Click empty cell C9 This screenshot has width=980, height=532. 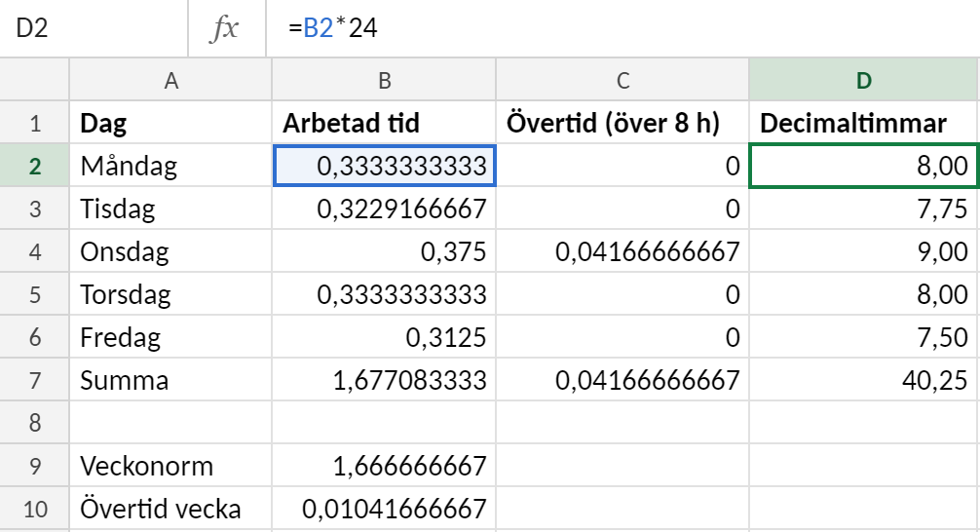click(622, 465)
